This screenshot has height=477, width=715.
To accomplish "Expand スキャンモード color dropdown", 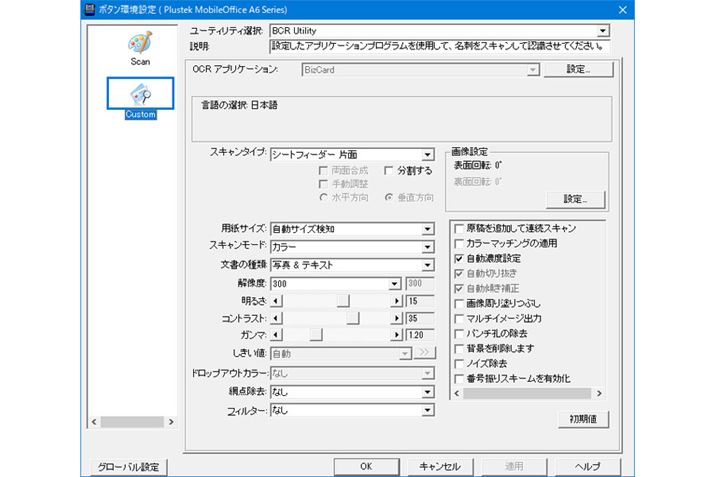I will point(427,246).
